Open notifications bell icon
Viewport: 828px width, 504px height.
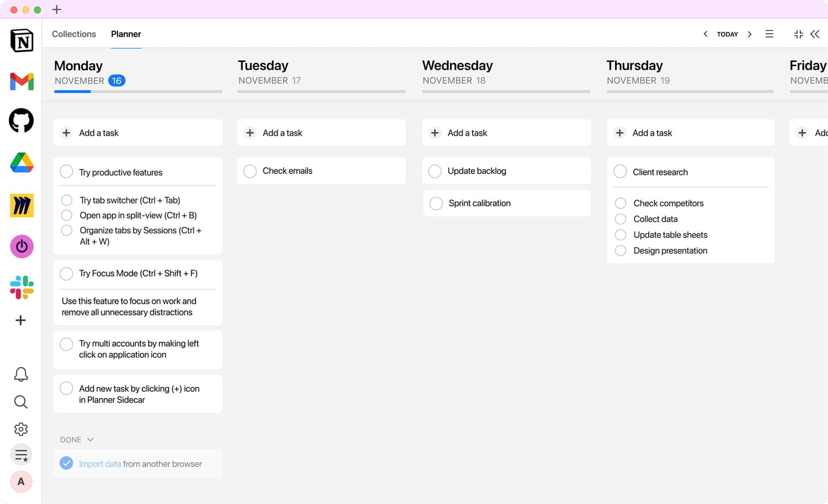[x=21, y=374]
